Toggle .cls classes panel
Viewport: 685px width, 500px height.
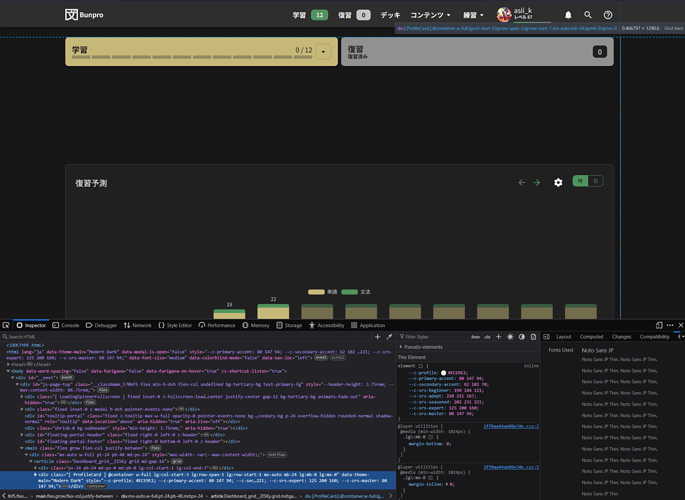pos(487,337)
